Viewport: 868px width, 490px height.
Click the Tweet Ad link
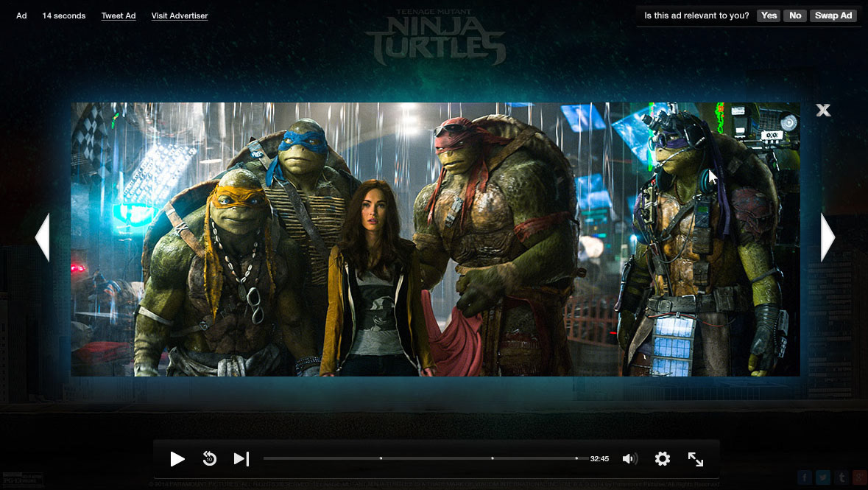pyautogui.click(x=119, y=15)
